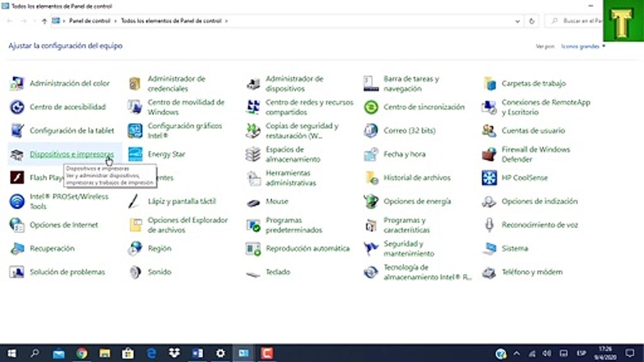Click the Región globe icon
Screen dimensions: 644x362
coord(135,248)
